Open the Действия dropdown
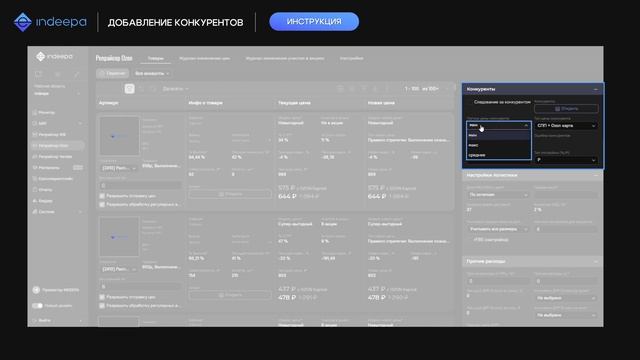The image size is (640, 360). (x=176, y=89)
